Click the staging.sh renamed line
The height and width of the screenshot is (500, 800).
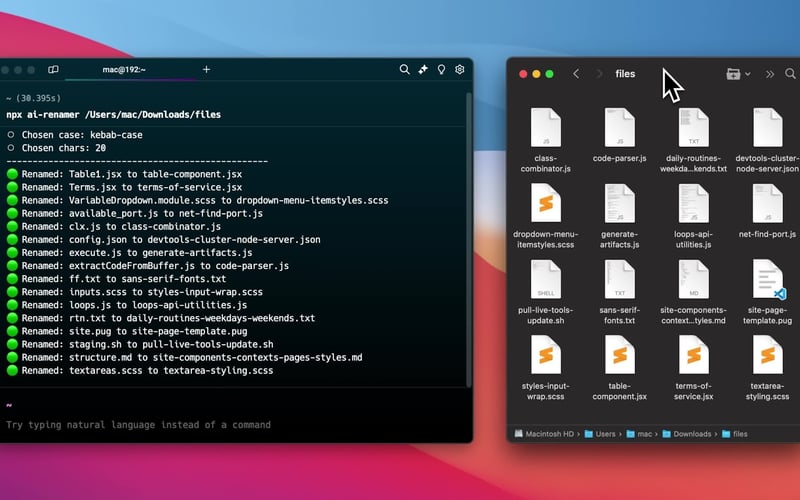(140, 344)
